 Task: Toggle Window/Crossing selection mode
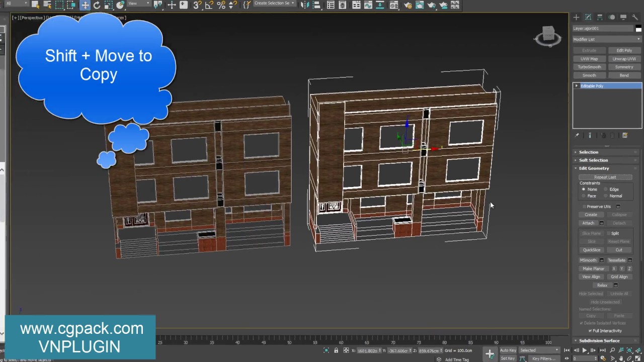tap(71, 5)
